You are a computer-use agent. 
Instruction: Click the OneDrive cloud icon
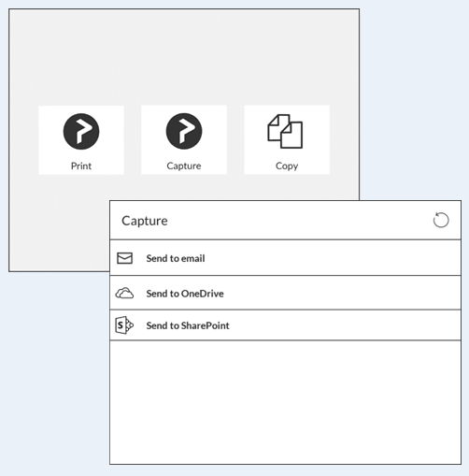pyautogui.click(x=124, y=293)
